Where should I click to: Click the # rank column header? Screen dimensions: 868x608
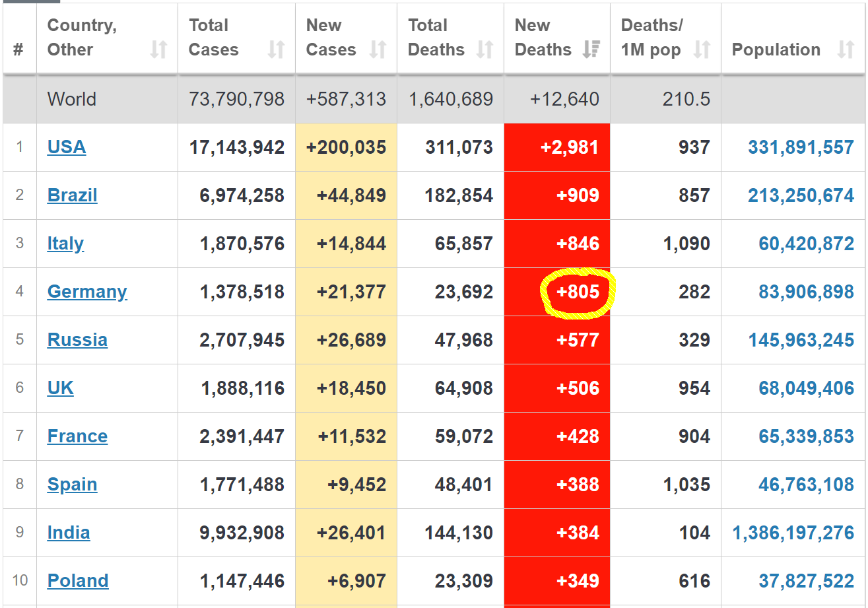18,50
